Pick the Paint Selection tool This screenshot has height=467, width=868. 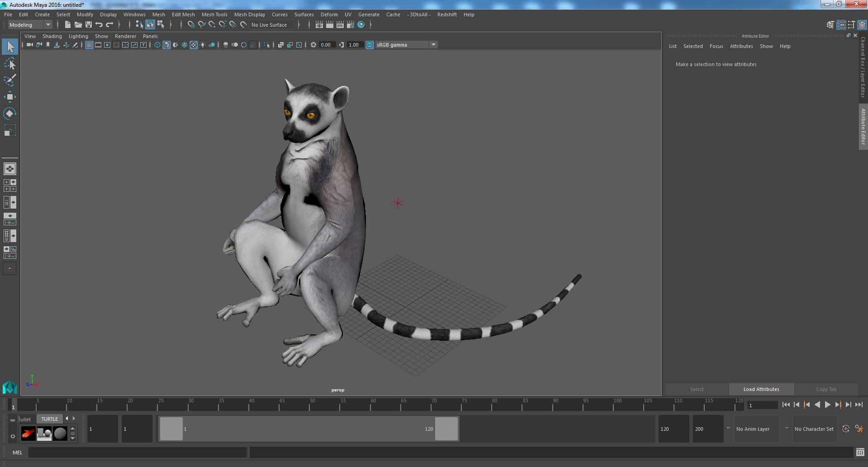coord(10,81)
